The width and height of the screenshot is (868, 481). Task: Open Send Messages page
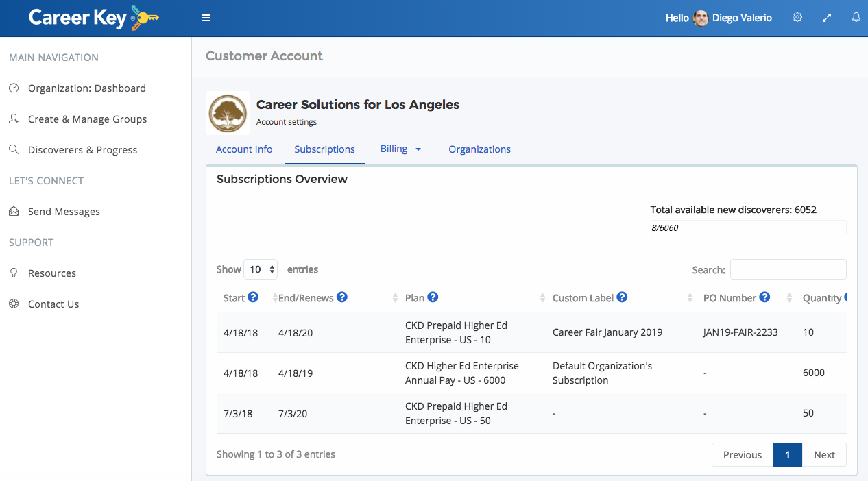[64, 211]
